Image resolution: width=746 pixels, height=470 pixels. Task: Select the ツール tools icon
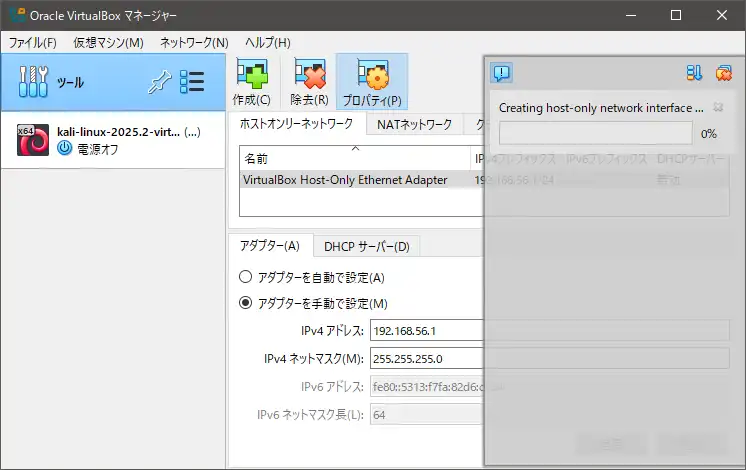(x=33, y=81)
